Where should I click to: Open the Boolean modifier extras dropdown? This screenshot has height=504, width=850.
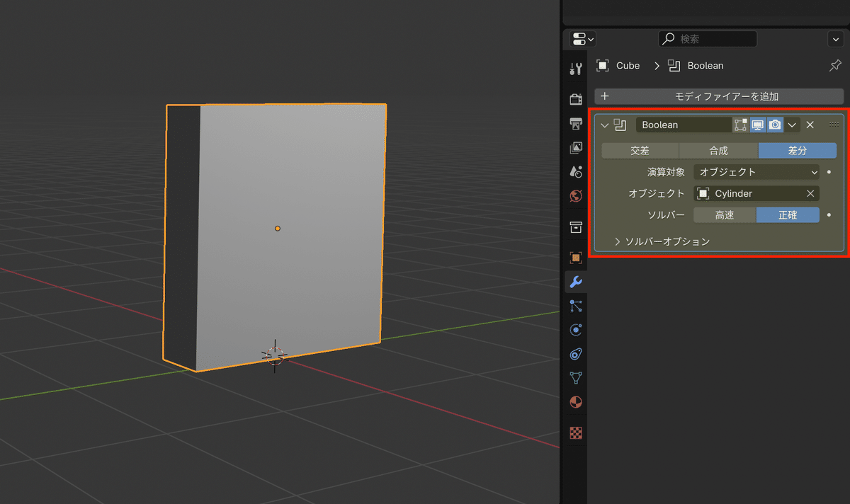click(792, 125)
